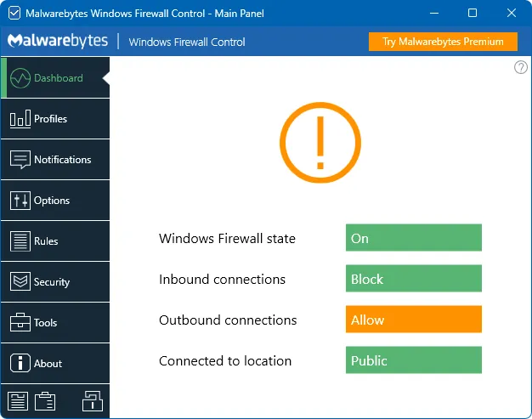Open the Profiles section
532x419 pixels.
point(56,119)
